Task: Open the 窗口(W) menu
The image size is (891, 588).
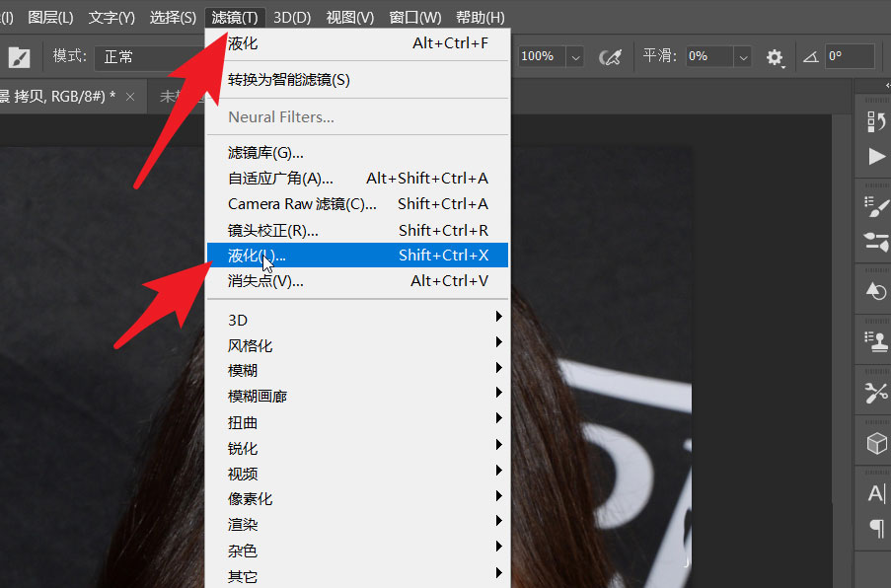Action: [415, 18]
